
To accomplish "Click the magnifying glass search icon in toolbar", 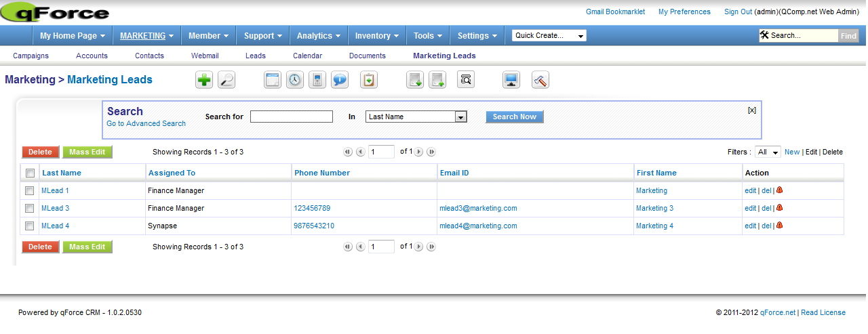I will (x=226, y=81).
